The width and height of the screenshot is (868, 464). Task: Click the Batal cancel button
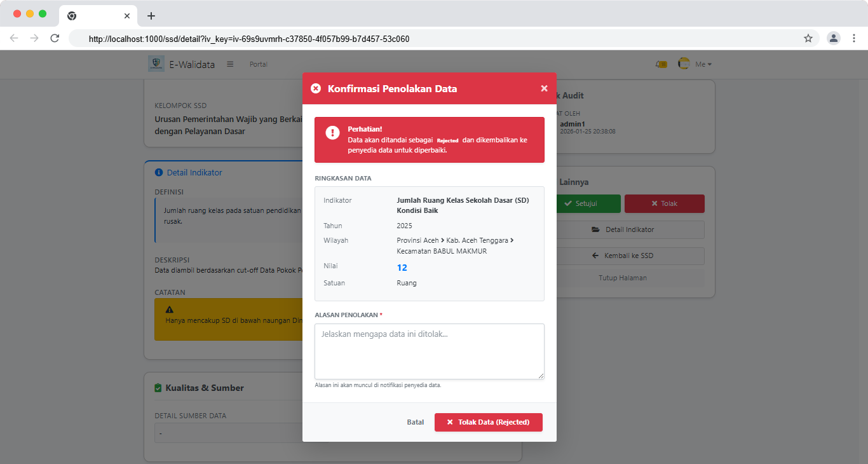416,422
